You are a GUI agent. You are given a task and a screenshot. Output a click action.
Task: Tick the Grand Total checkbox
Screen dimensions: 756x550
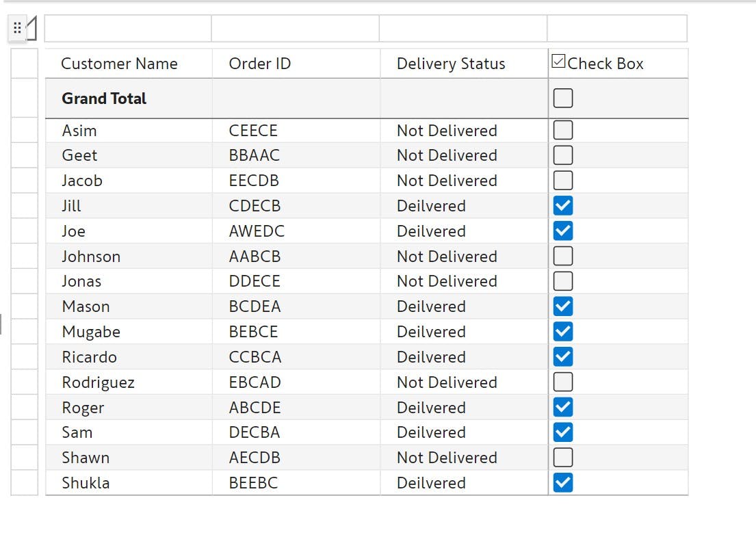click(x=563, y=98)
